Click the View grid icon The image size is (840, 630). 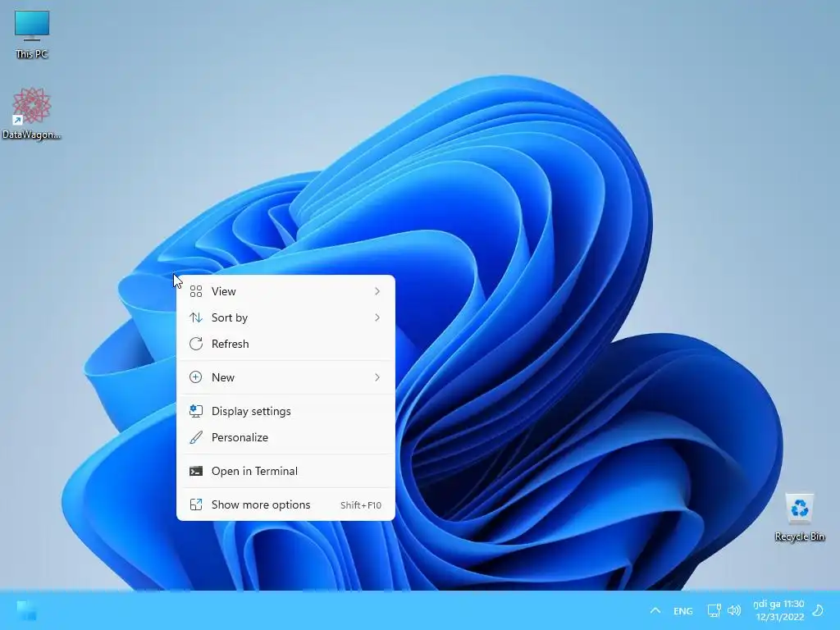point(196,291)
